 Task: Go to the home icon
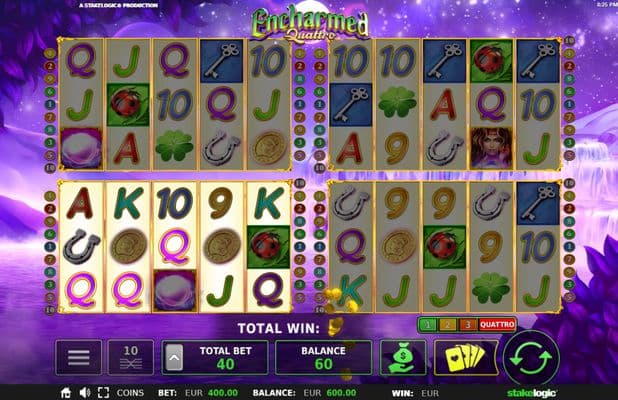(x=66, y=393)
